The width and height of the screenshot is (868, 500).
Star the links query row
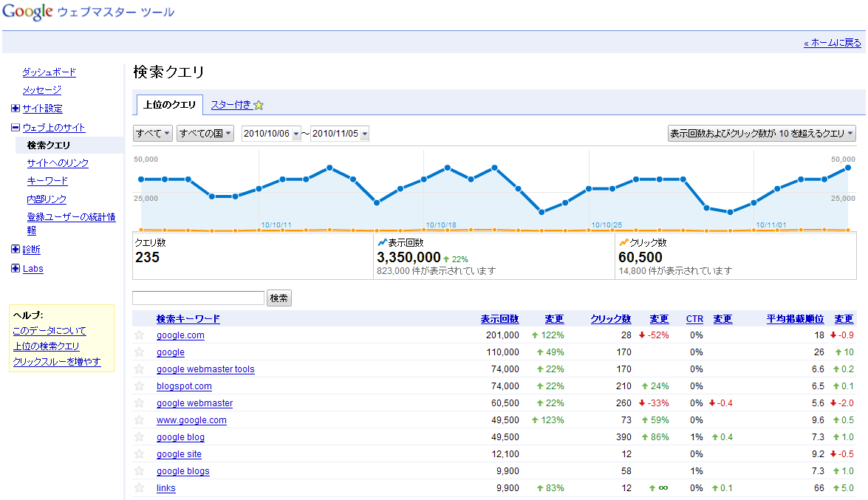tap(139, 488)
